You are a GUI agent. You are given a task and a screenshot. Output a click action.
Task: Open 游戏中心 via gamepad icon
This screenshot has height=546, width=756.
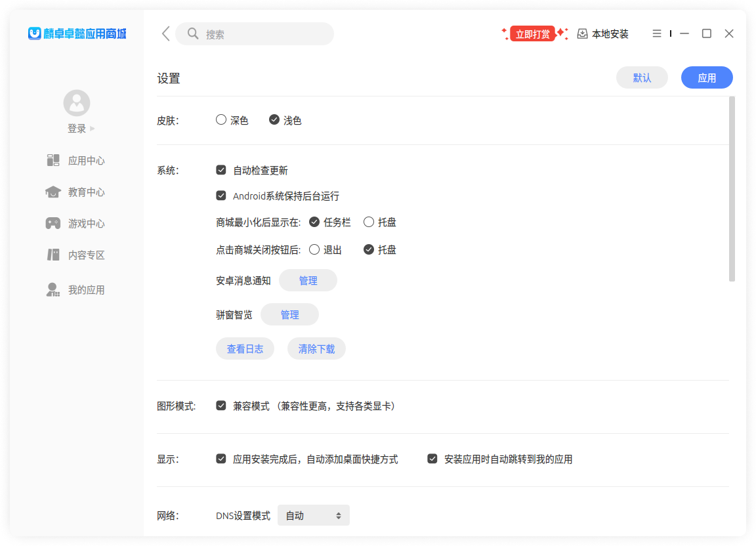53,224
